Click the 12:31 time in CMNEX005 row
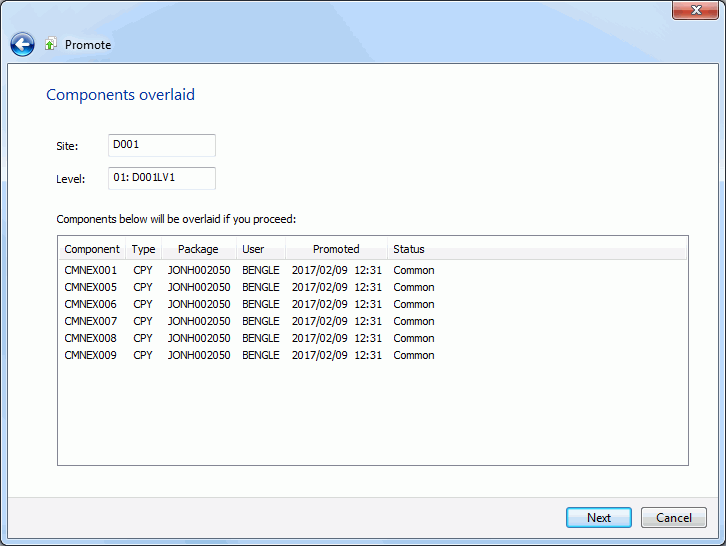The height and width of the screenshot is (546, 726). pos(368,287)
